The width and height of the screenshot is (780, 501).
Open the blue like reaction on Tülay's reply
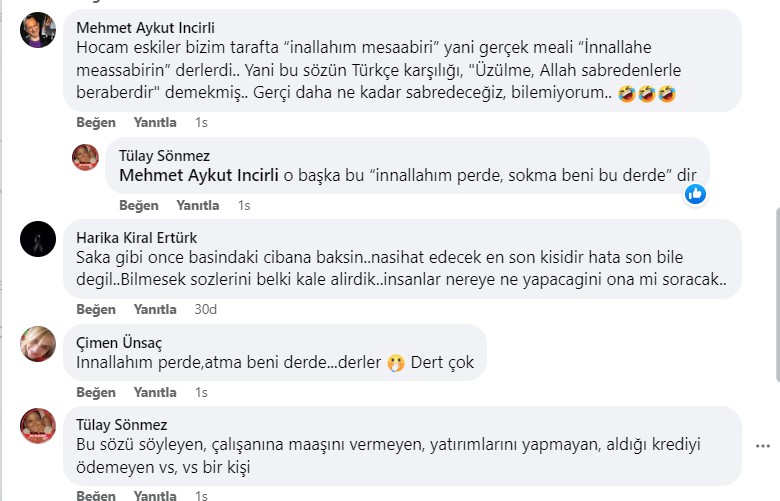click(695, 194)
